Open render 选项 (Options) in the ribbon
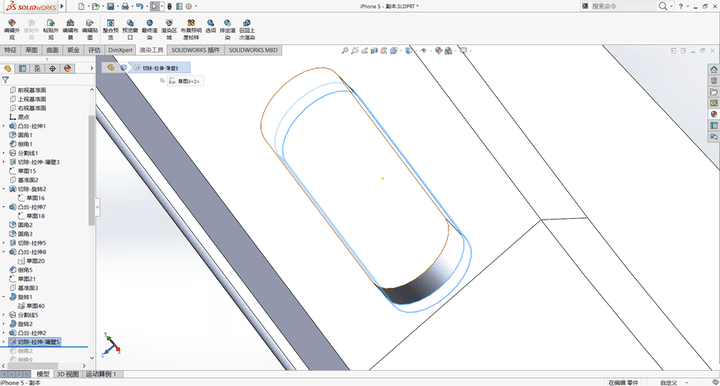 tap(210, 26)
